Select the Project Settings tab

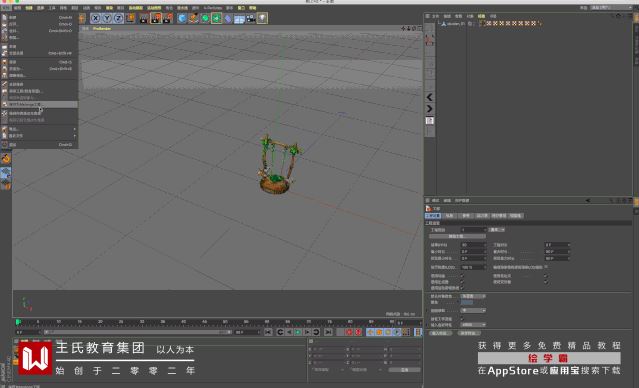tap(433, 216)
